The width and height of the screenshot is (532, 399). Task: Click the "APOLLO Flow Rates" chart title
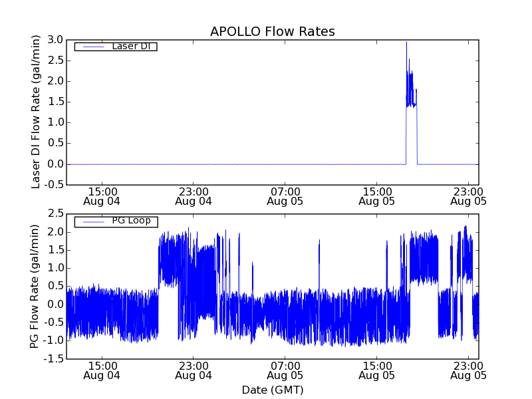[272, 32]
